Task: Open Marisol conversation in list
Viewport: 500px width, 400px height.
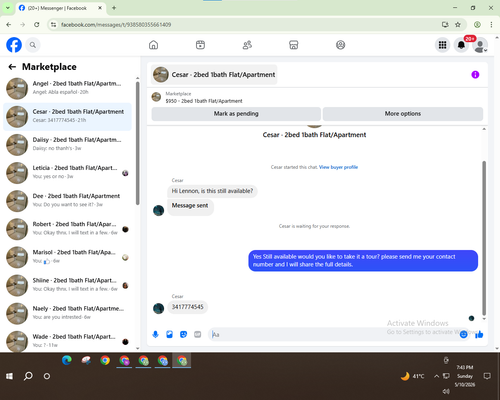Action: pos(68,257)
